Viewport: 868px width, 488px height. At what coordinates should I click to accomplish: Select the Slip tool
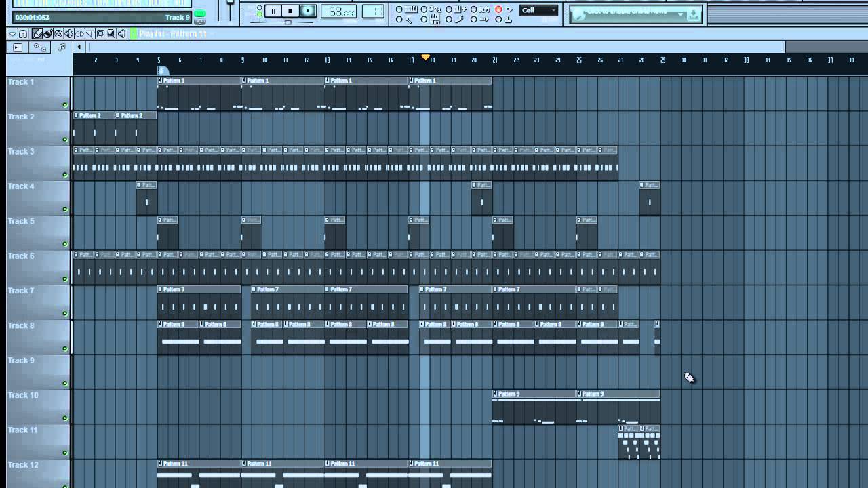coord(79,34)
